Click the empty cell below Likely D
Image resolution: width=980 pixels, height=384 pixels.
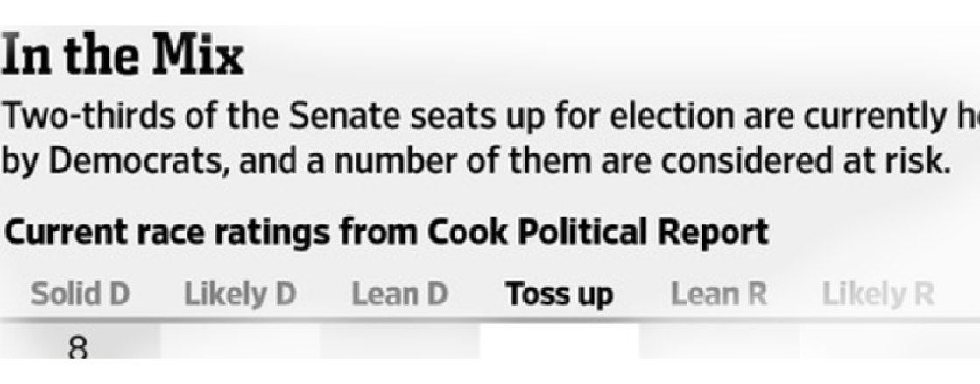240,341
